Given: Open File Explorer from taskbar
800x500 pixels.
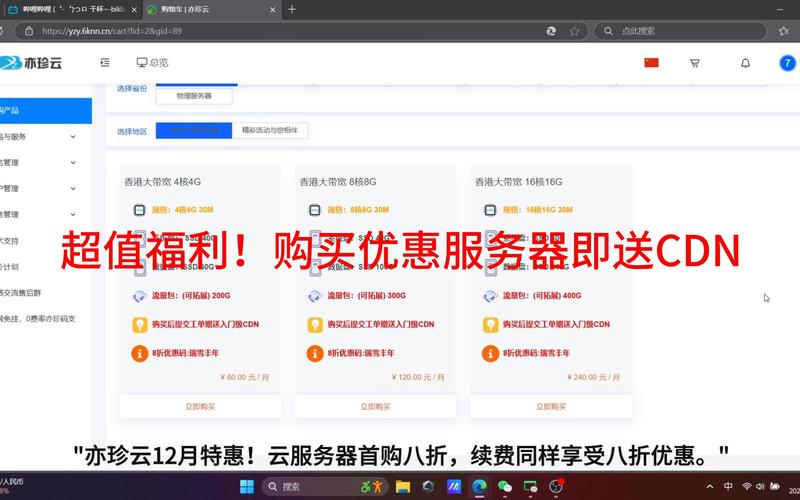Looking at the screenshot, I should [x=403, y=486].
